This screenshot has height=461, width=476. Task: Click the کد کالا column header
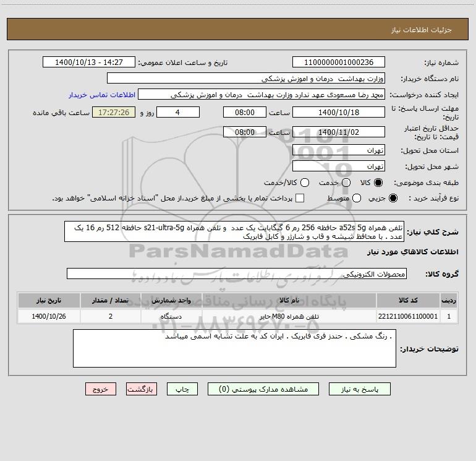tap(408, 300)
